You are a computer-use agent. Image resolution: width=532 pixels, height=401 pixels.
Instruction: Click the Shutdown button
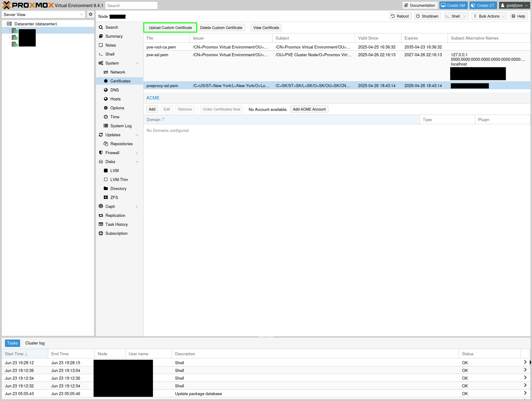[x=427, y=16]
